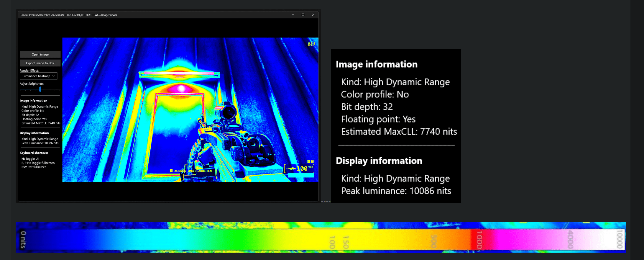Click the ammo counter 100 in game HUD
644x260 pixels.
click(302, 169)
